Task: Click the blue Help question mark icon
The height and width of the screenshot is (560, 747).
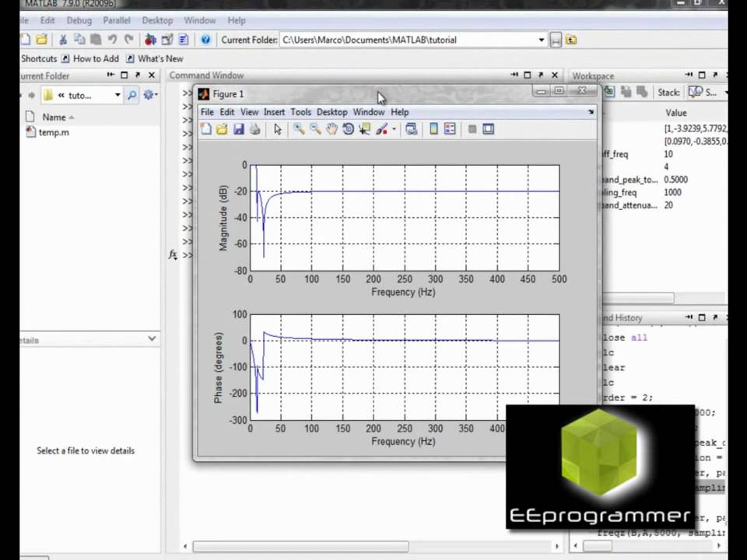Action: tap(205, 40)
